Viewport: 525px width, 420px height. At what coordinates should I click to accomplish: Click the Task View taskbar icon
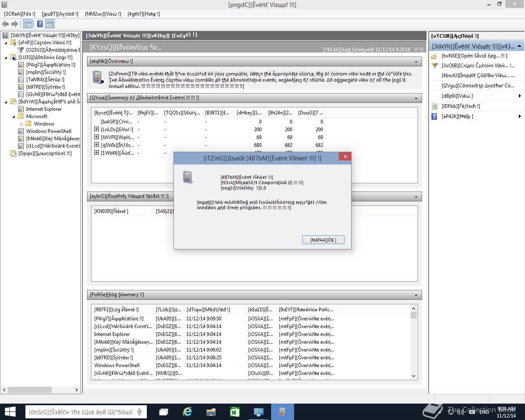(164, 412)
